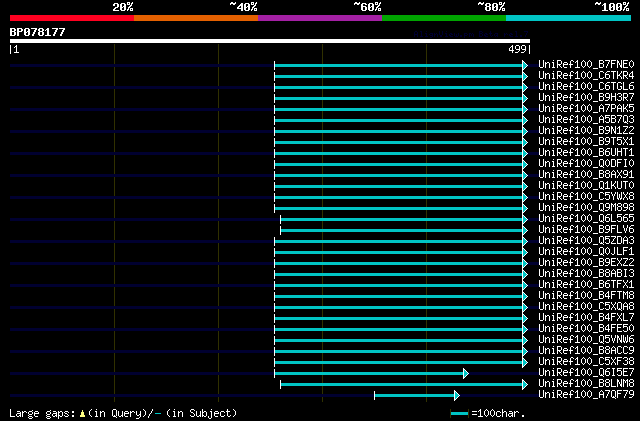The image size is (640, 421).
Task: Select the UniRef100_C5XF38 label
Action: coord(586,362)
